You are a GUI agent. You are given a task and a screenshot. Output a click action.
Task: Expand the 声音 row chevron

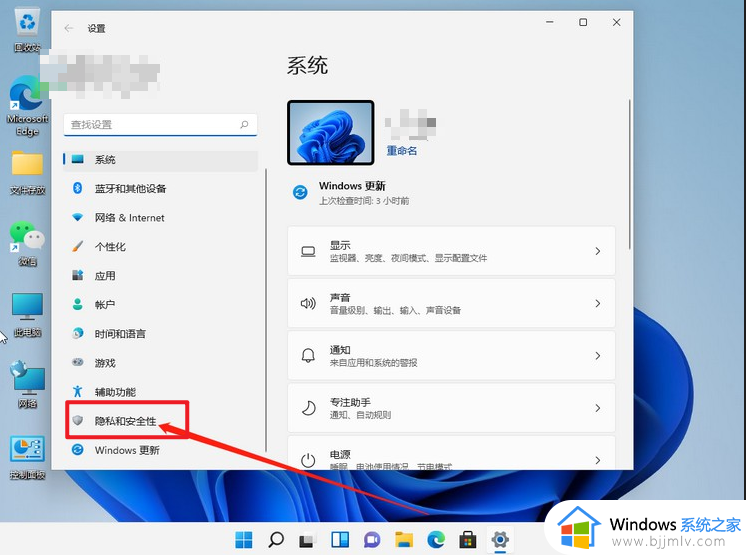[598, 303]
